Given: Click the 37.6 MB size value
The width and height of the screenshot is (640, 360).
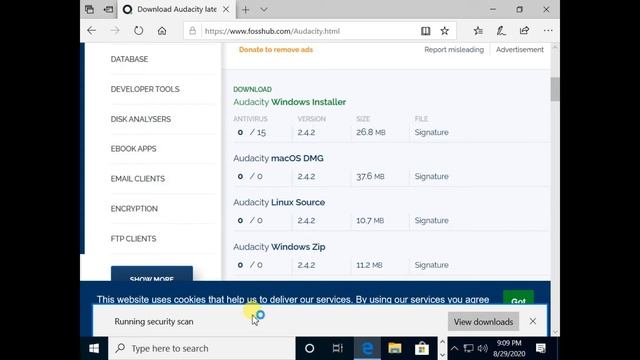Looking at the screenshot, I should pos(370,176).
